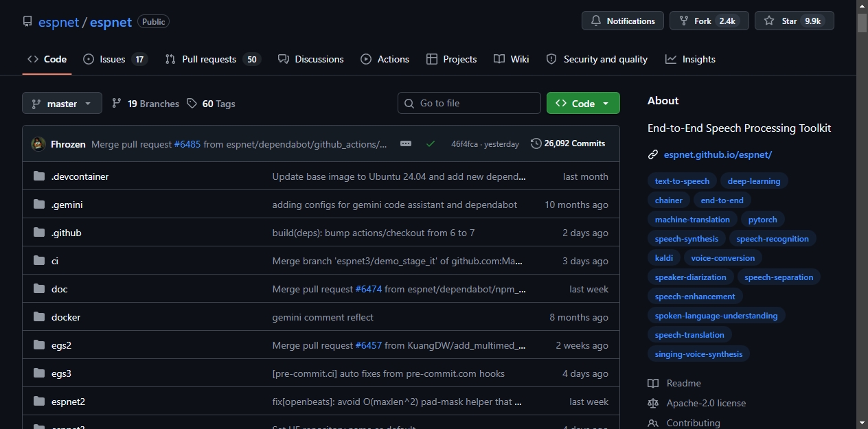Select the chainer topic tag
Image resolution: width=868 pixels, height=429 pixels.
point(669,200)
